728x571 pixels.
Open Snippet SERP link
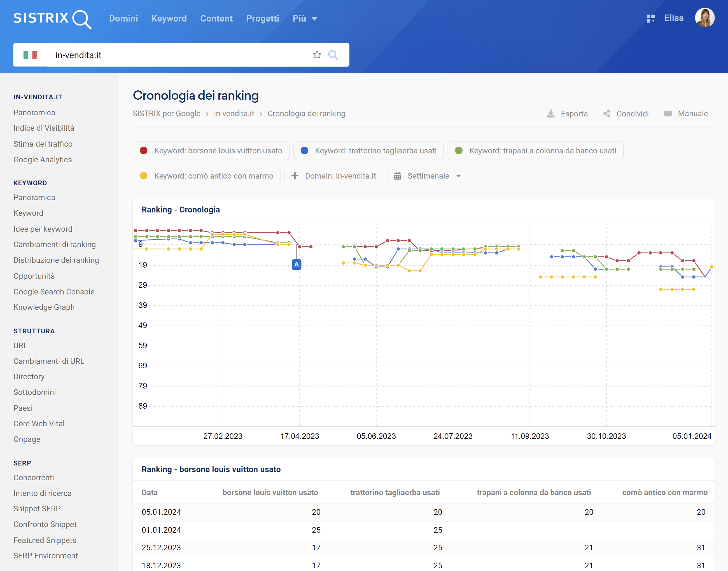click(37, 509)
